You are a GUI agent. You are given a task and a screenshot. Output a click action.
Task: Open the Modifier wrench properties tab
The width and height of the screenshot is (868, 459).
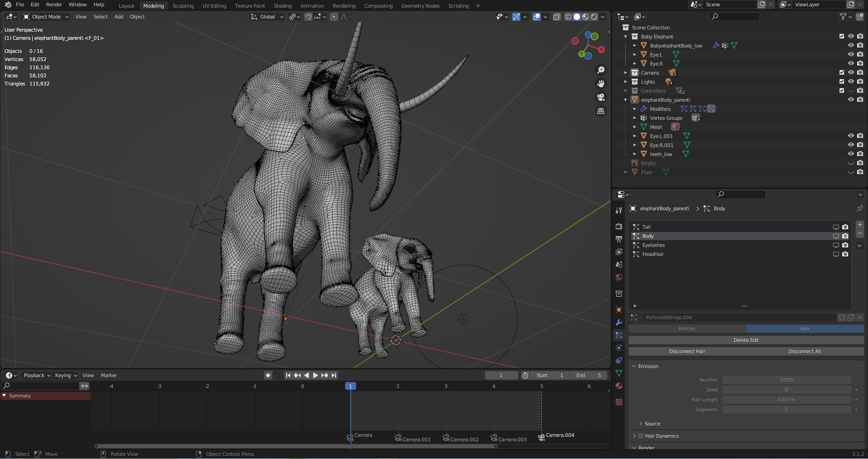619,322
